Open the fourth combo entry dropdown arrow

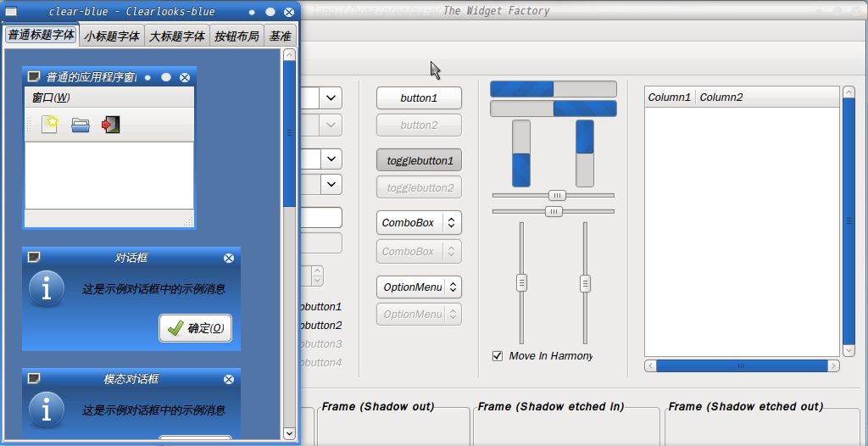coord(331,184)
